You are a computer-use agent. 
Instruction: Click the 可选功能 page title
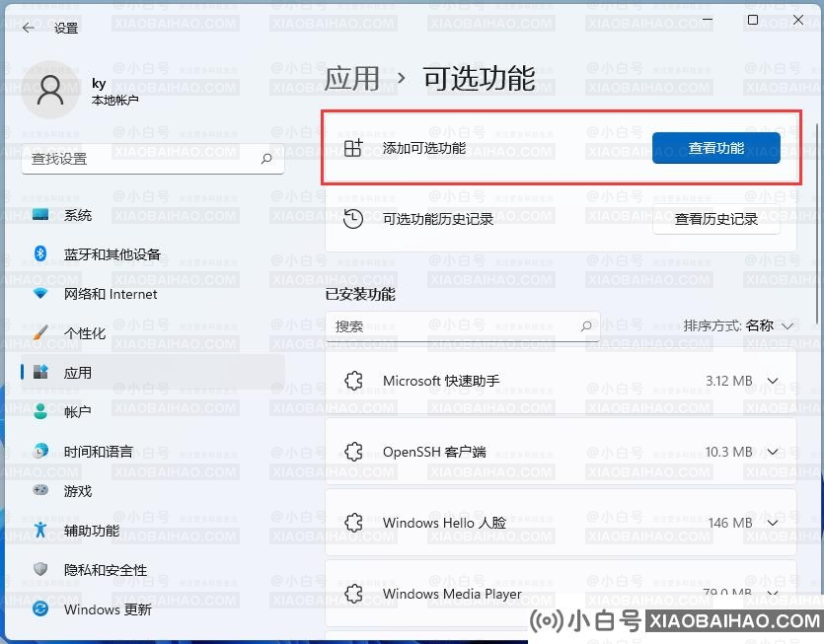click(479, 79)
